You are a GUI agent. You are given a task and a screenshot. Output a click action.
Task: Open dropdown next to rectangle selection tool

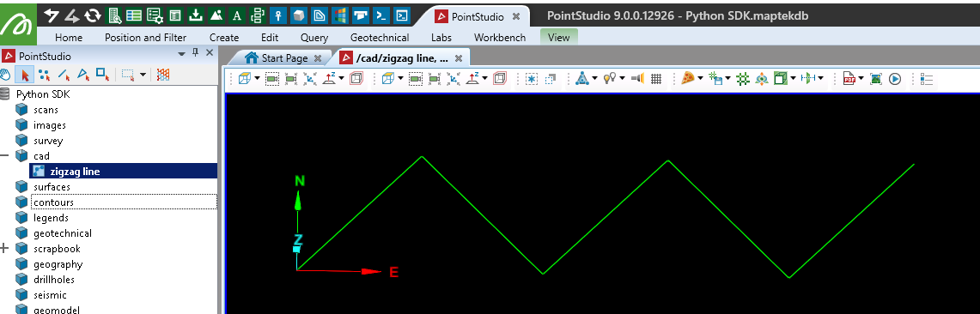pyautogui.click(x=143, y=75)
